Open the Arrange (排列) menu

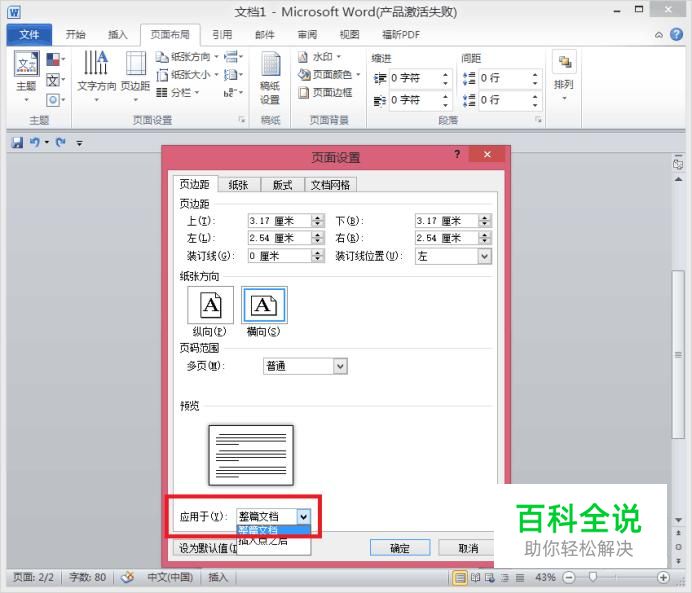click(x=564, y=76)
